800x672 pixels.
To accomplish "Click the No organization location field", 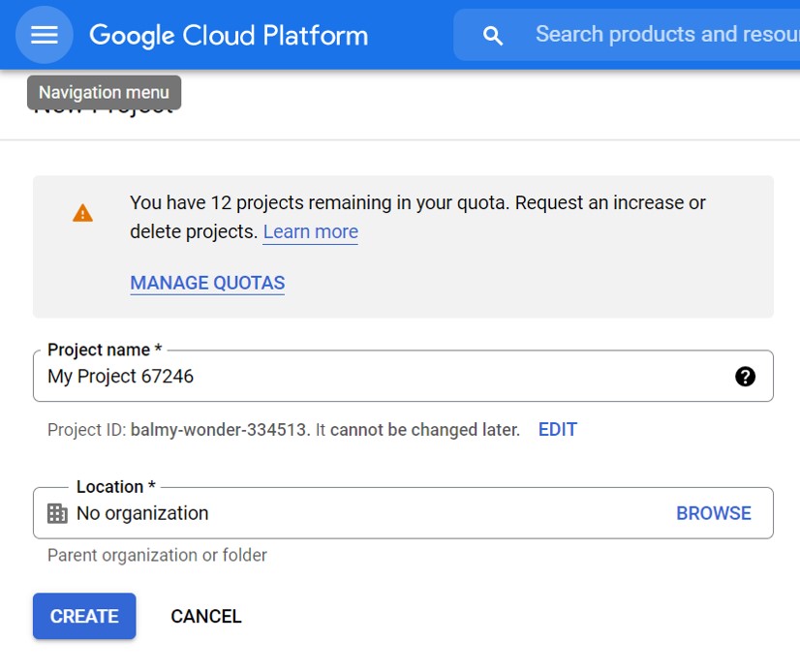I will tap(403, 513).
